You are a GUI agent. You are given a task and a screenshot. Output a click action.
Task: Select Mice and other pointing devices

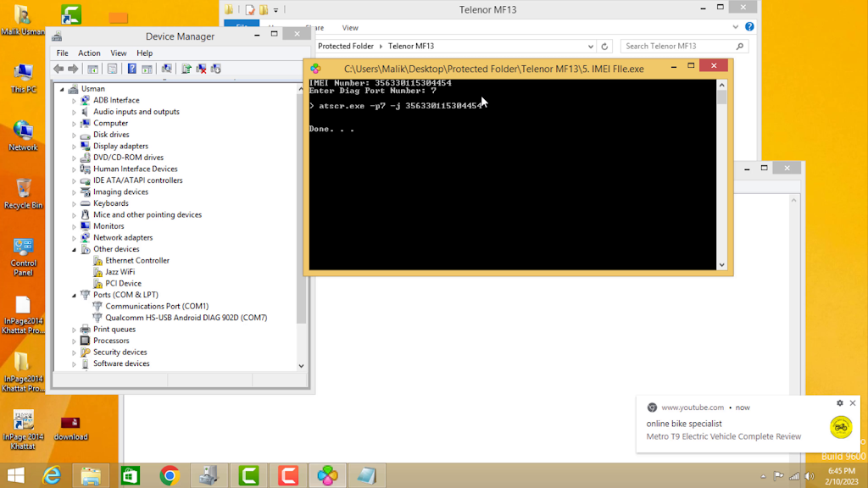click(147, 214)
